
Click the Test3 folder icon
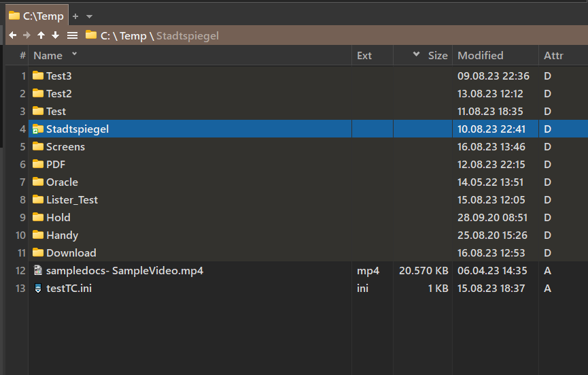click(x=38, y=76)
